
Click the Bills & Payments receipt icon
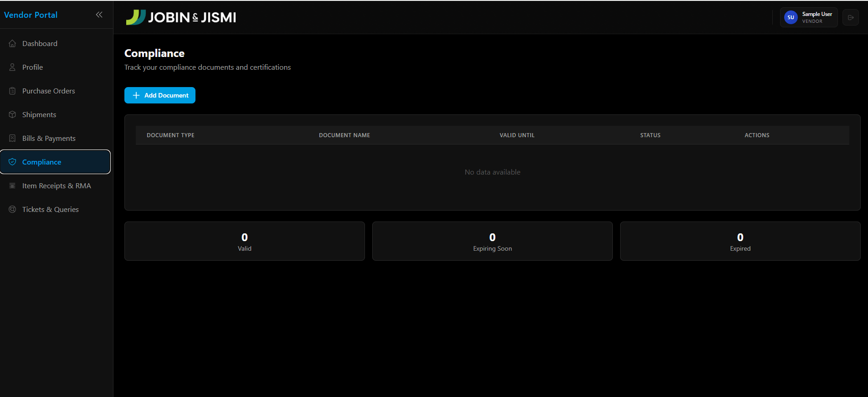tap(12, 139)
